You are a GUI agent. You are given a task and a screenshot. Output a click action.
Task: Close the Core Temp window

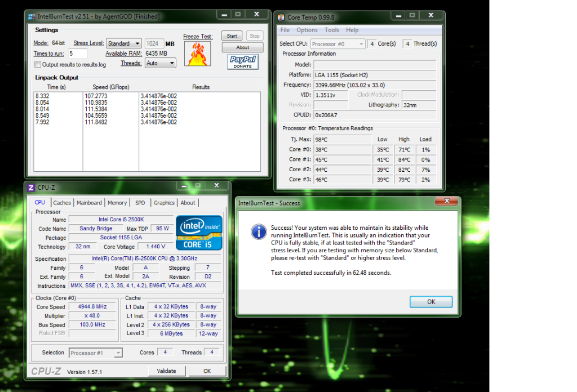431,15
